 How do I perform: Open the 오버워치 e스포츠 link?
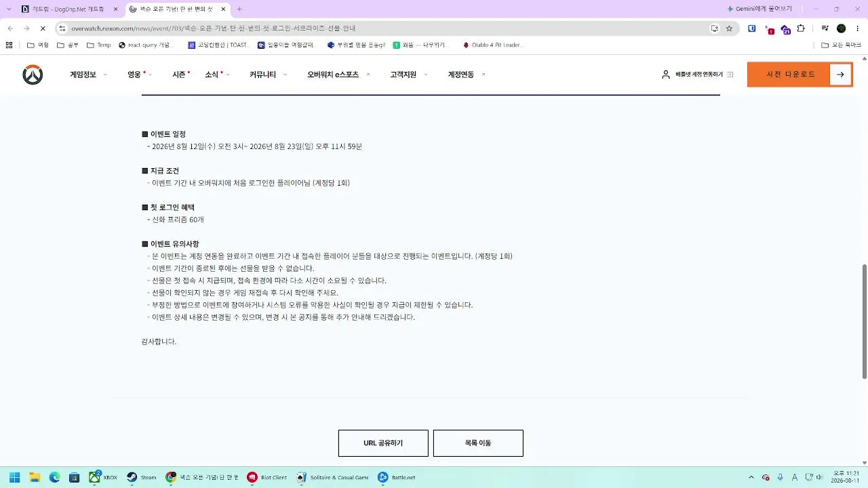[338, 75]
